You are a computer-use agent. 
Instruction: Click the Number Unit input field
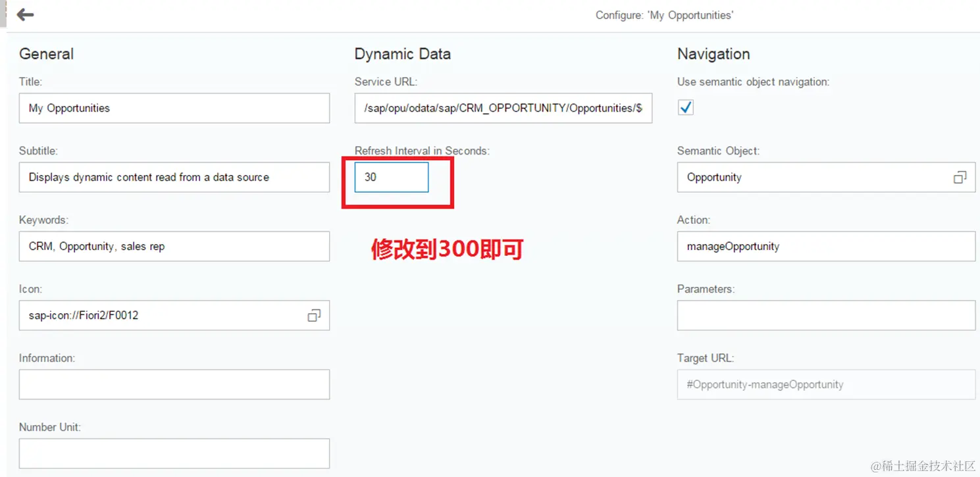(x=174, y=453)
